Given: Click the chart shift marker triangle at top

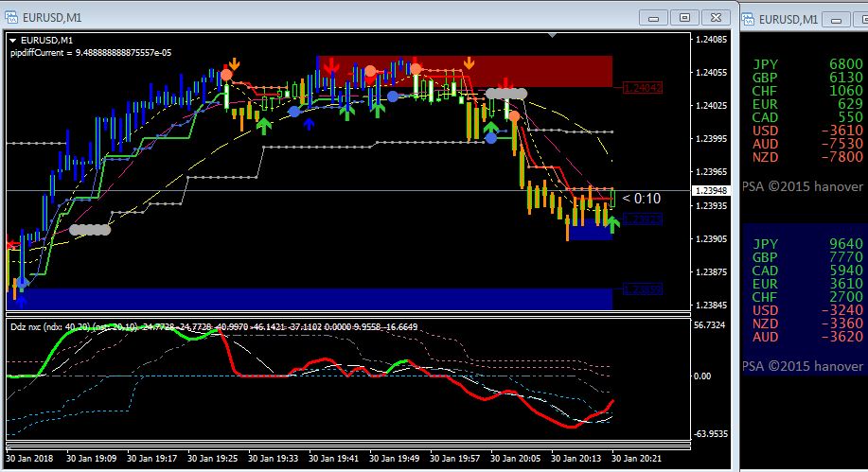Looking at the screenshot, I should click(552, 35).
